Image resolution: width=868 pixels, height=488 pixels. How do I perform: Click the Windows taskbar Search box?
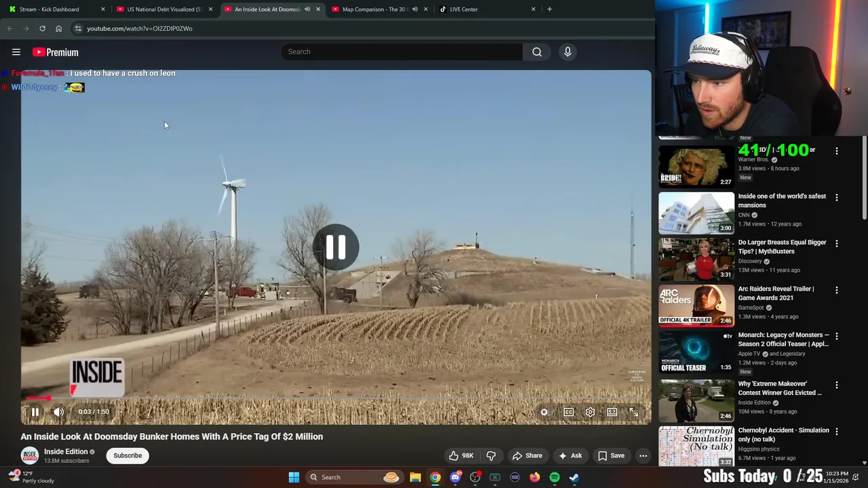pyautogui.click(x=354, y=477)
